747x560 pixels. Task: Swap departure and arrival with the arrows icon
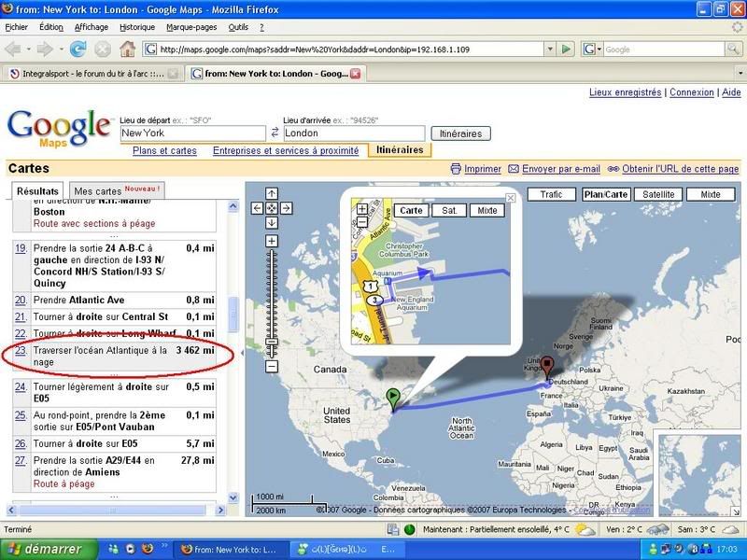pos(275,133)
